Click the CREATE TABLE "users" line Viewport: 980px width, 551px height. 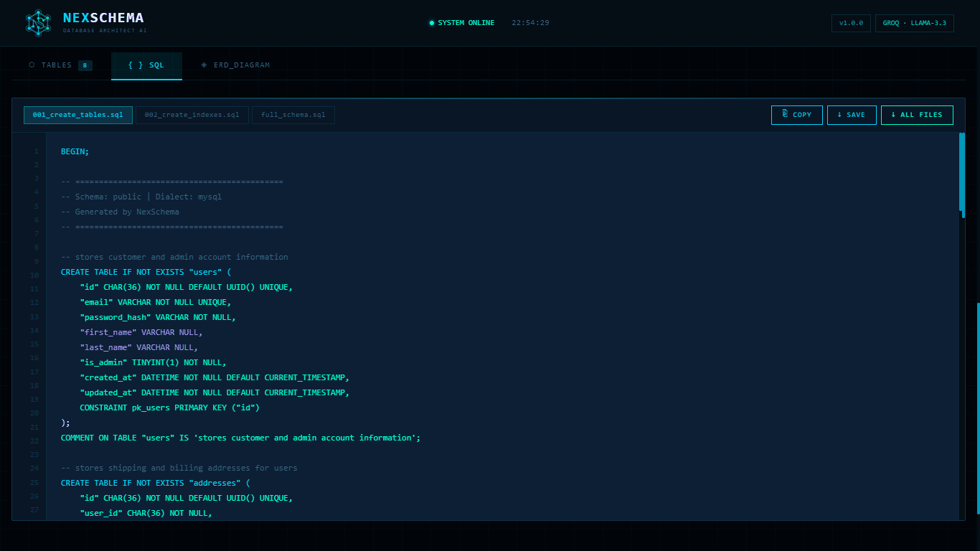[146, 272]
